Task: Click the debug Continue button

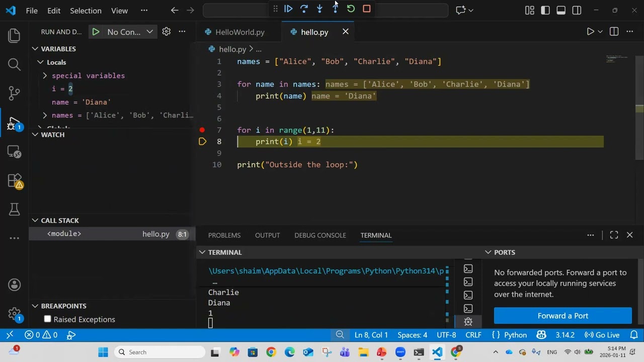Action: coord(288,9)
